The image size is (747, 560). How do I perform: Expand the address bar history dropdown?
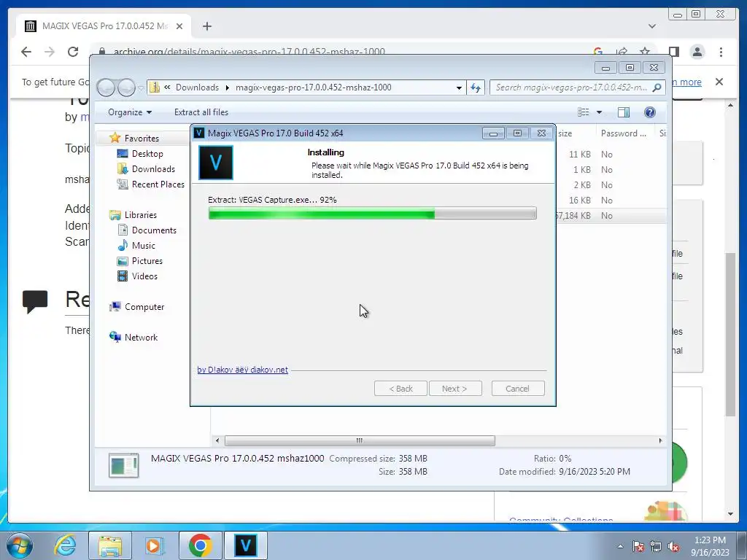459,87
